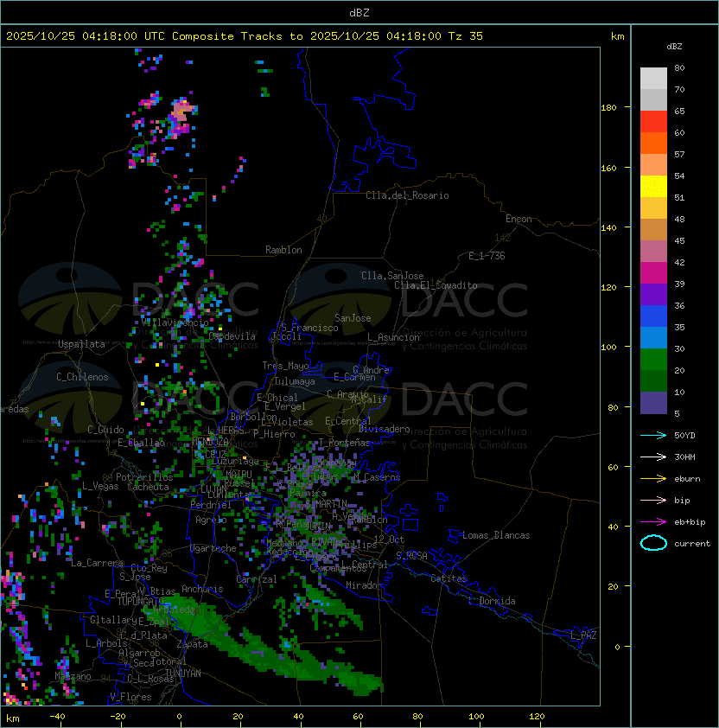Click the purple 36 dBZ color swatch
Screen dimensions: 719x728
pyautogui.click(x=653, y=295)
